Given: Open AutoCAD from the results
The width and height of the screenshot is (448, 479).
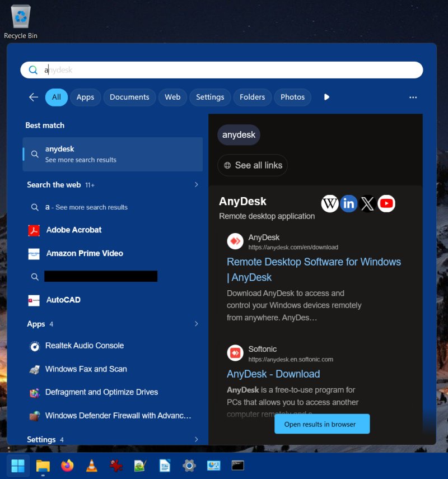Looking at the screenshot, I should point(113,300).
